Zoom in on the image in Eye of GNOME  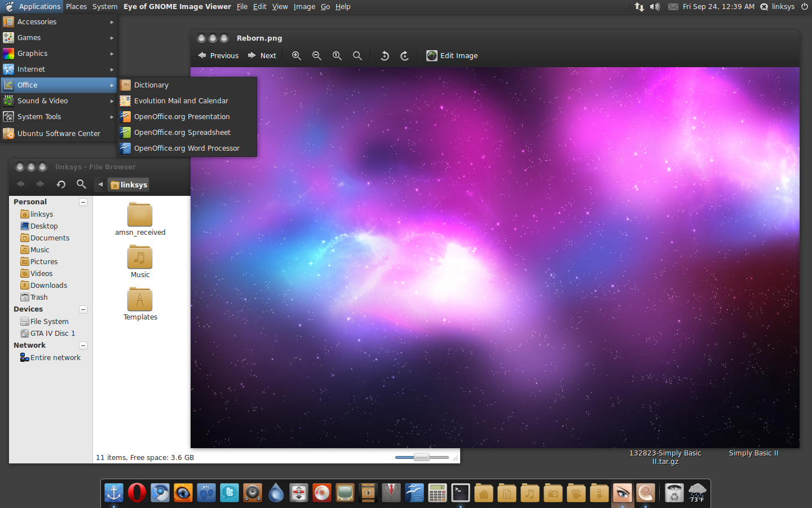pyautogui.click(x=296, y=55)
